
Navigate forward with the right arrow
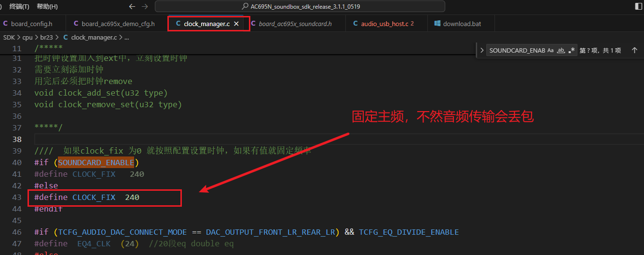pos(145,7)
